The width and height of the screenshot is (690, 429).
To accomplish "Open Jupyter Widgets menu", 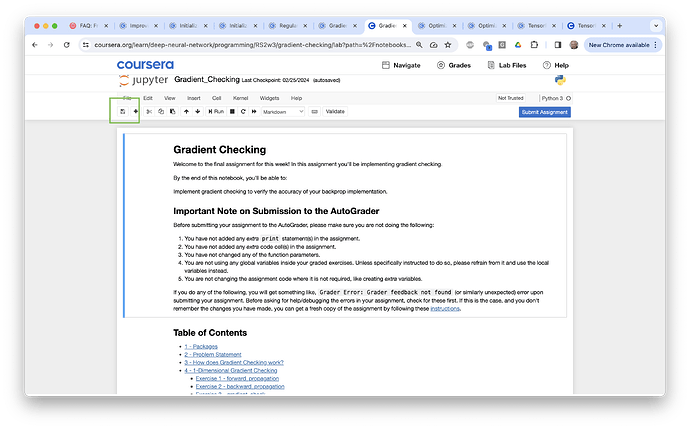I will (x=269, y=98).
